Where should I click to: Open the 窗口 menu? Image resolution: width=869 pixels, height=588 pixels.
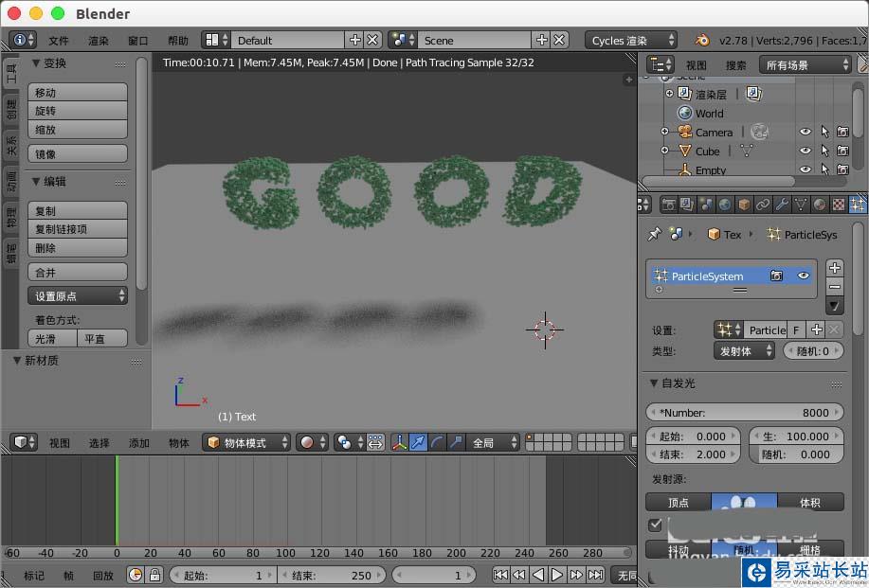138,41
